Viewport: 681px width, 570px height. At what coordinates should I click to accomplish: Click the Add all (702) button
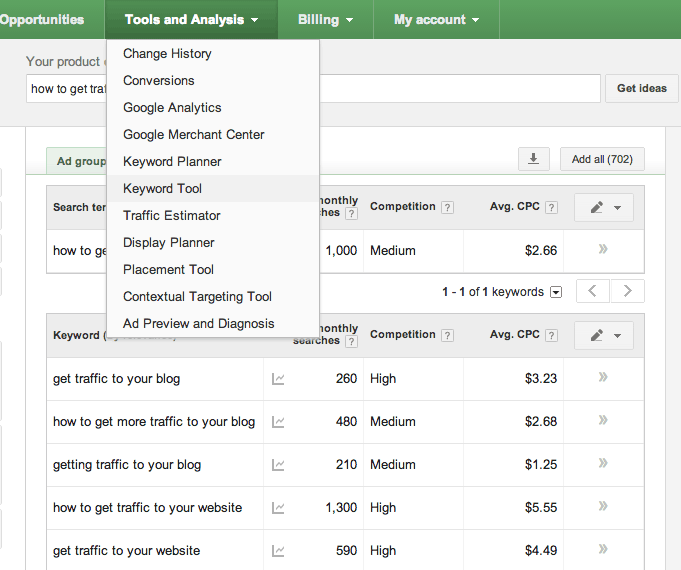(x=602, y=159)
